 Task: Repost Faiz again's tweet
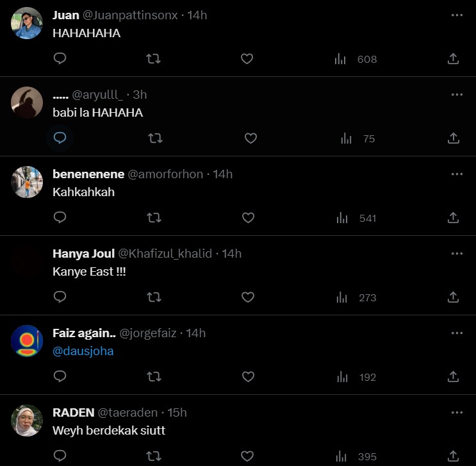(x=154, y=377)
